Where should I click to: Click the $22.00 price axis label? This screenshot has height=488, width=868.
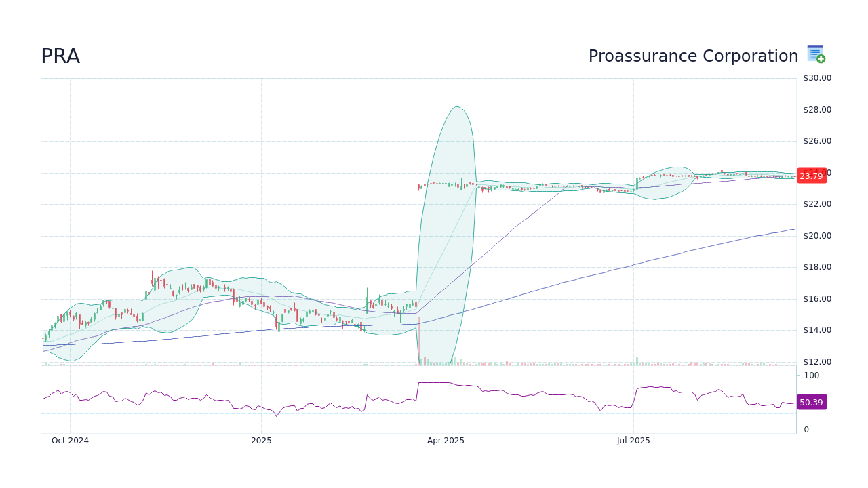pos(817,204)
